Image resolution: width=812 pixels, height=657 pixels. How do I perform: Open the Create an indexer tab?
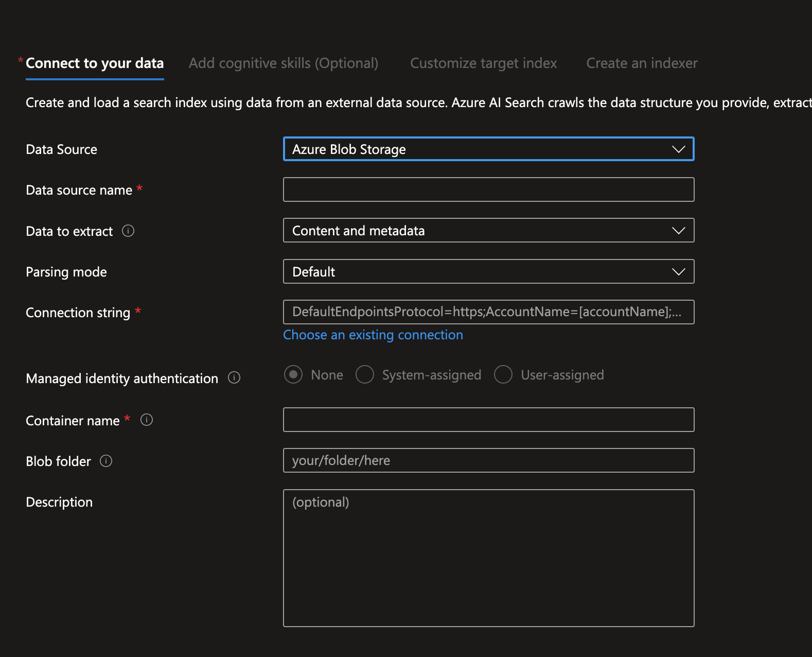coord(642,63)
